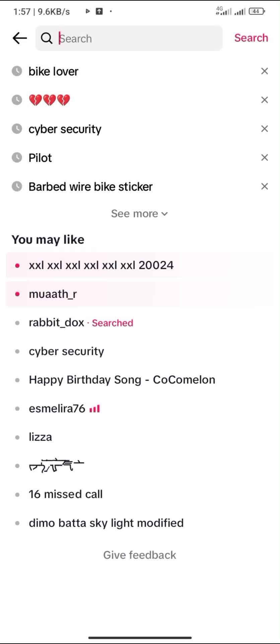Select suggestion 'xxl xxl xxl xxl xxl xxl 20024'
280x644 pixels.
[x=101, y=265]
